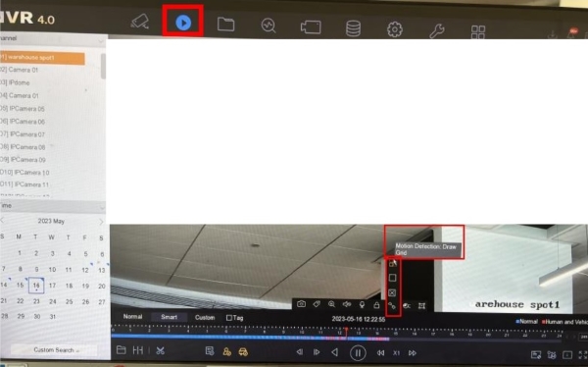Open the Maintenance wrench icon
Viewport: 588px width, 367px height.
coord(437,30)
